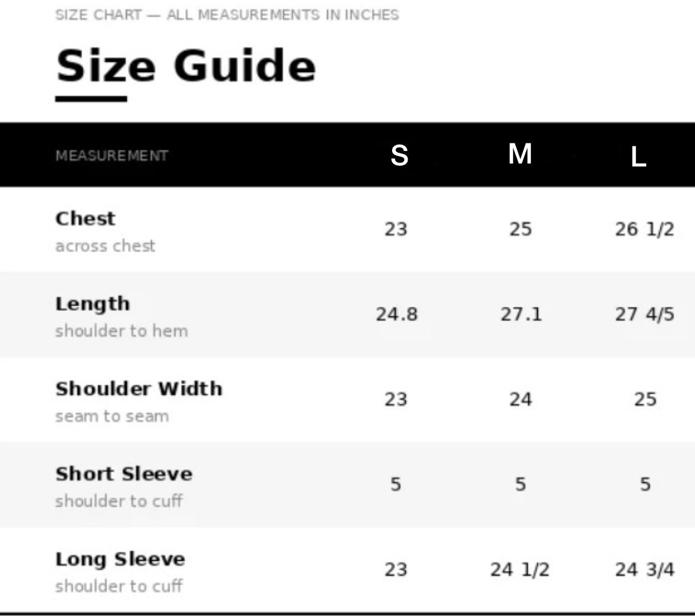
Task: Select the M size column header
Action: 520,153
